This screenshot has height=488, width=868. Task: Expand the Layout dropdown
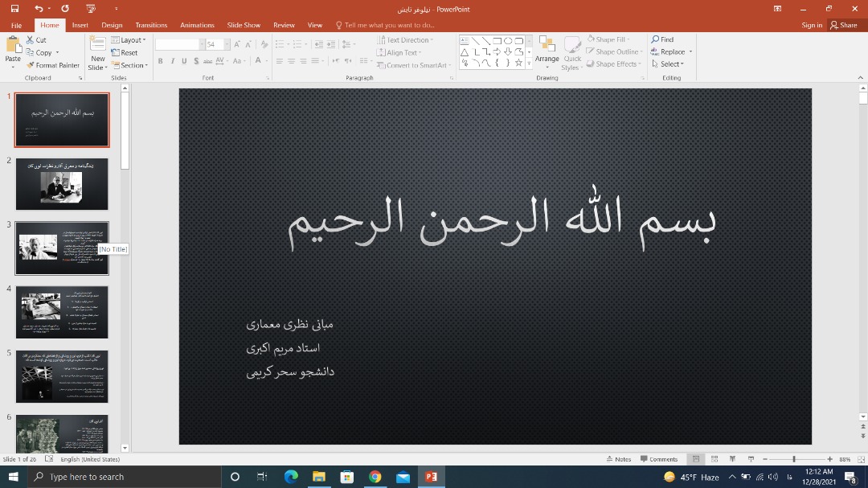[x=129, y=40]
